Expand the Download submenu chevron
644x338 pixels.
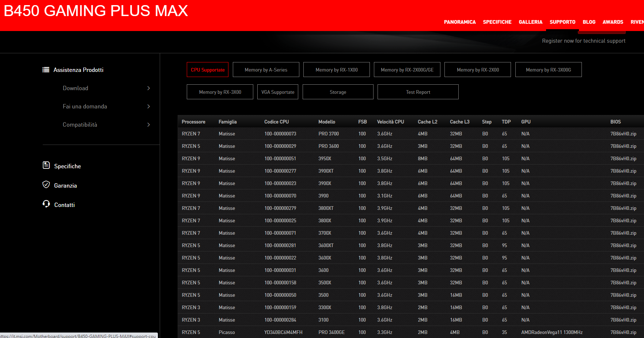tap(148, 88)
